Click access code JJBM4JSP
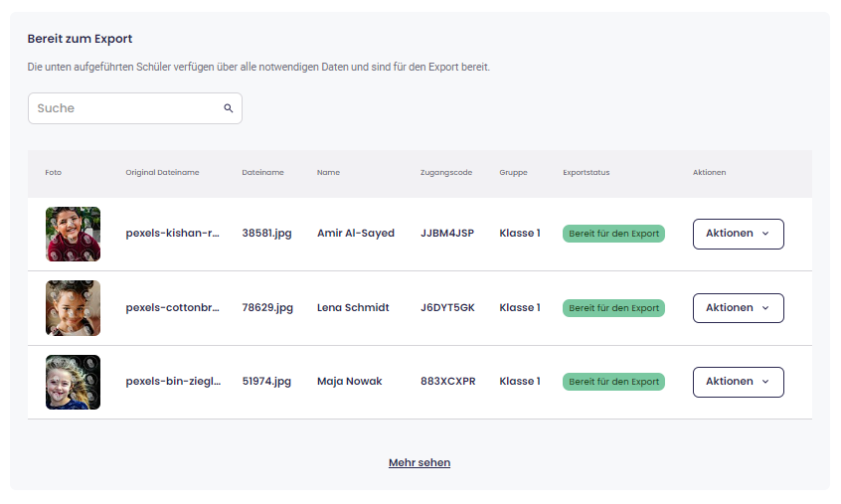The image size is (841, 504). 447,234
